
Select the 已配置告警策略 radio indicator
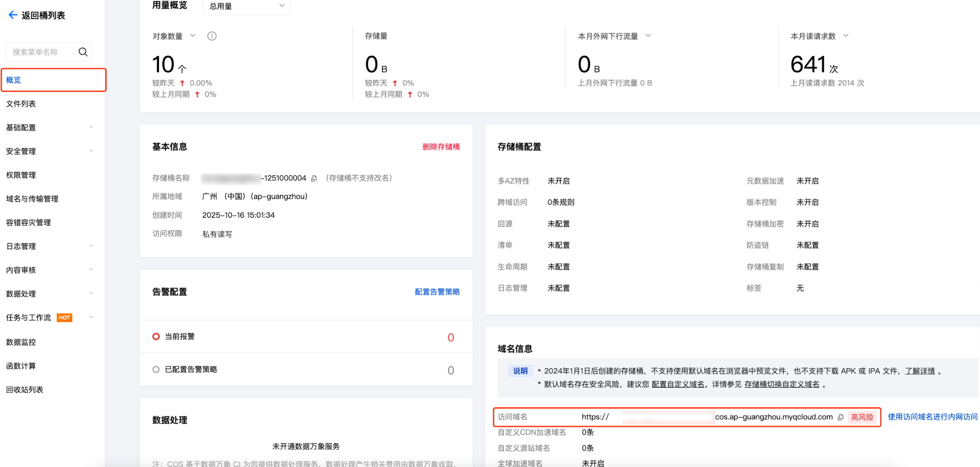156,370
